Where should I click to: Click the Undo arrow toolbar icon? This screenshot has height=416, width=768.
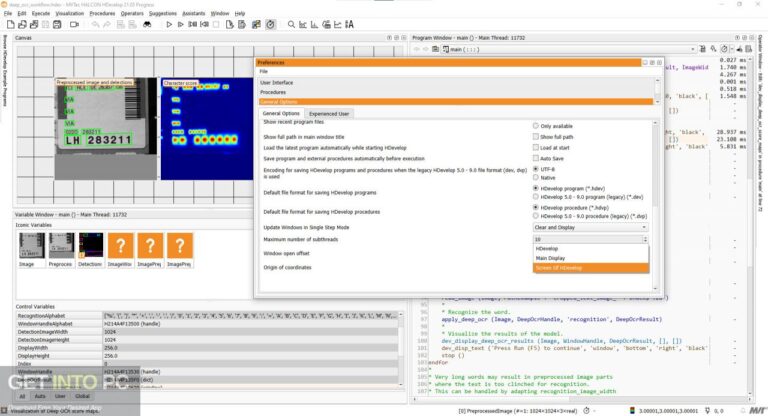[96, 24]
